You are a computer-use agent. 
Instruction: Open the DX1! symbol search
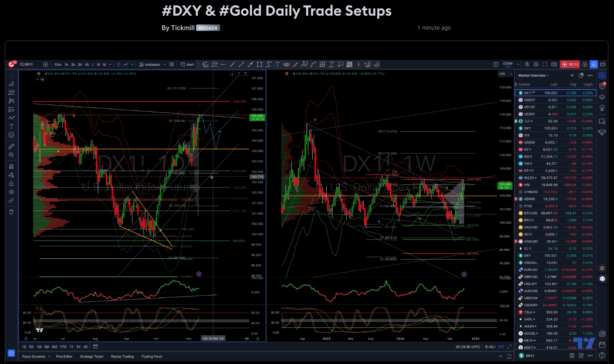[27, 64]
